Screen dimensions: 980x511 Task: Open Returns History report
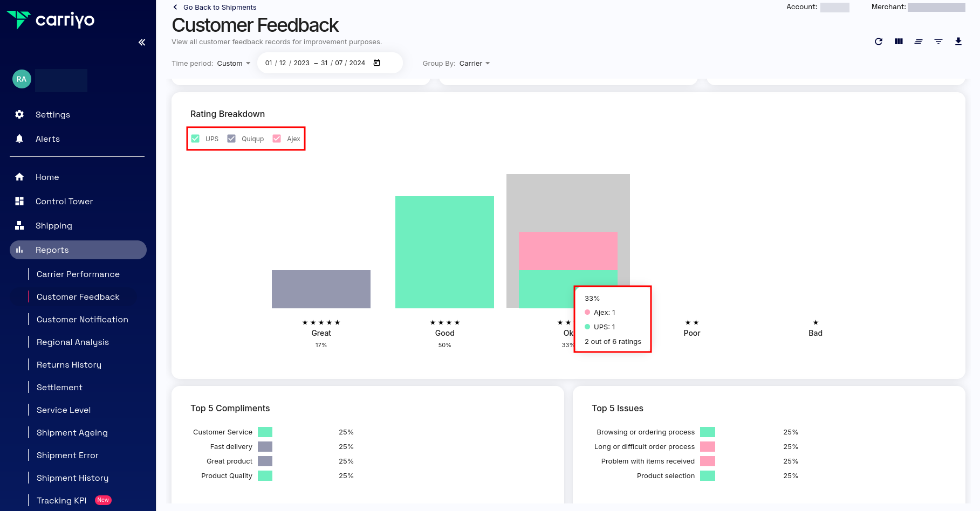[69, 364]
